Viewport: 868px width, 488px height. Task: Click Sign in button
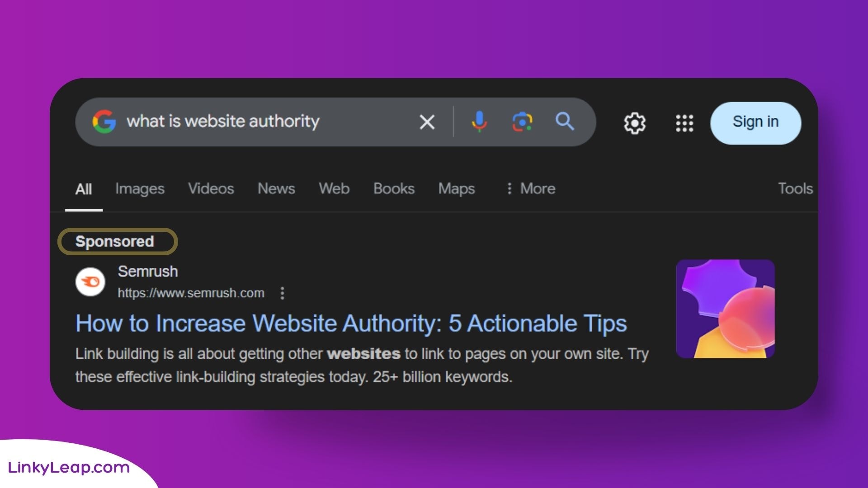click(x=756, y=121)
